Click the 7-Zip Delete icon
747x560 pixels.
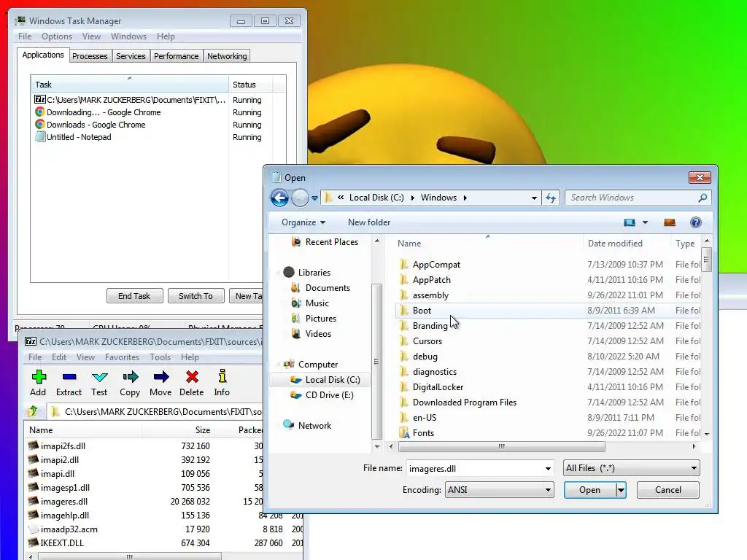coord(192,377)
